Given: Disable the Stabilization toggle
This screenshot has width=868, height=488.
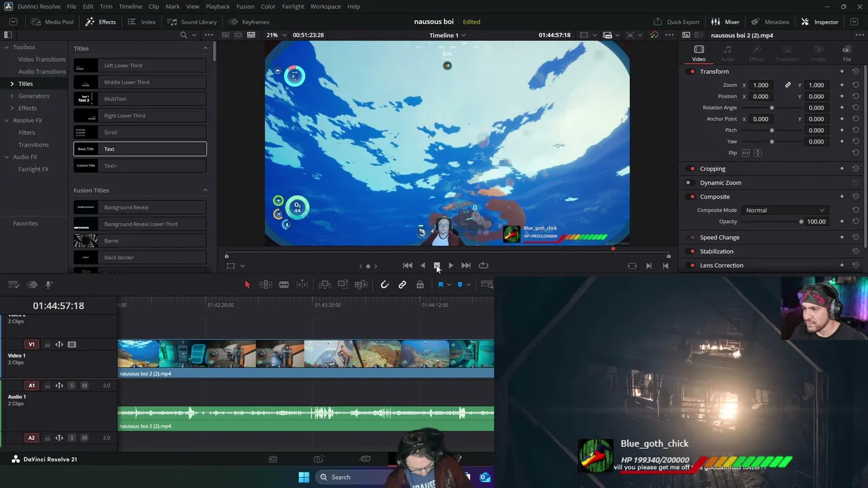Looking at the screenshot, I should click(692, 251).
